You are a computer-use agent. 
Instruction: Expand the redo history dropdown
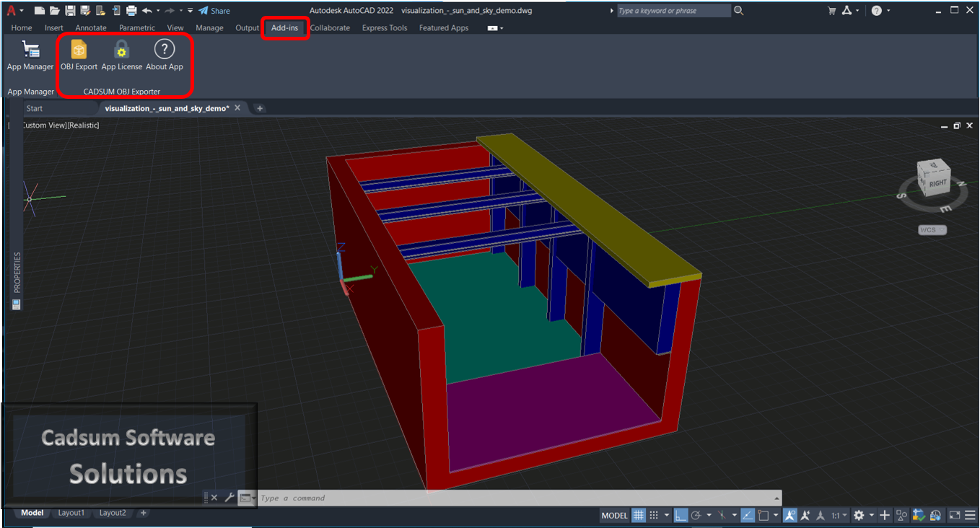pos(180,11)
